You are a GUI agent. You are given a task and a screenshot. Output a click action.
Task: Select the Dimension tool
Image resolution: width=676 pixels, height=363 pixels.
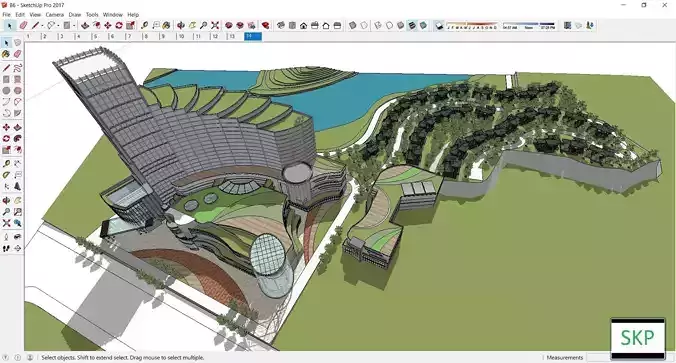click(x=17, y=164)
